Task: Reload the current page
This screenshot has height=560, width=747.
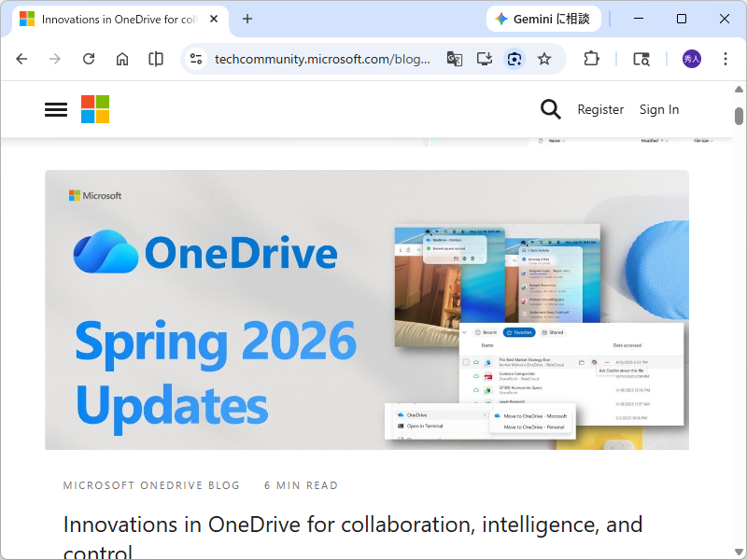Action: [x=89, y=59]
